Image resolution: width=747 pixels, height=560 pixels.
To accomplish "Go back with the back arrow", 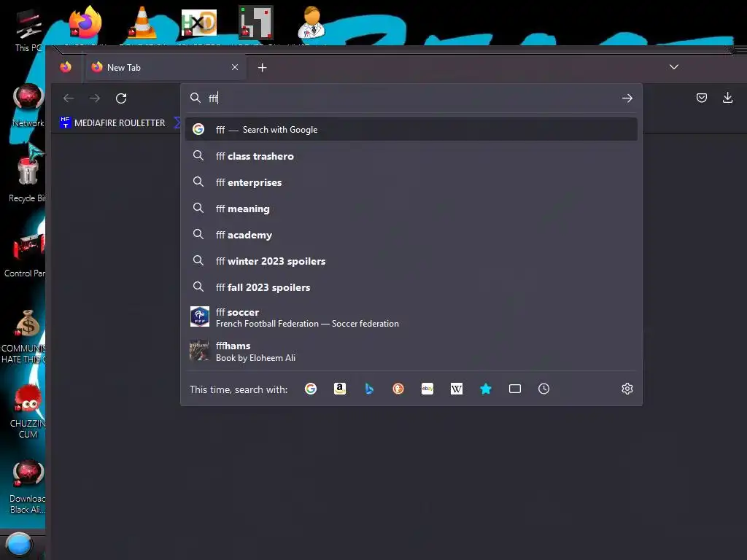I will click(69, 98).
